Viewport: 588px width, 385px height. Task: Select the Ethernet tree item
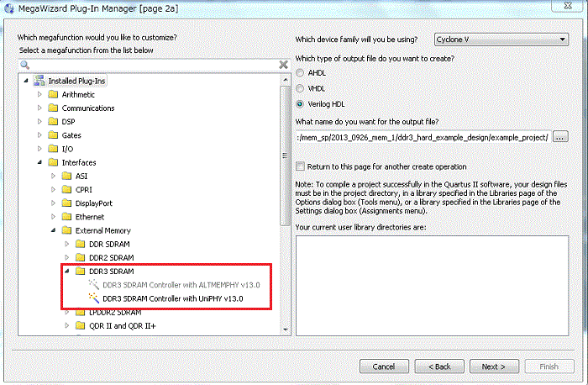(89, 216)
